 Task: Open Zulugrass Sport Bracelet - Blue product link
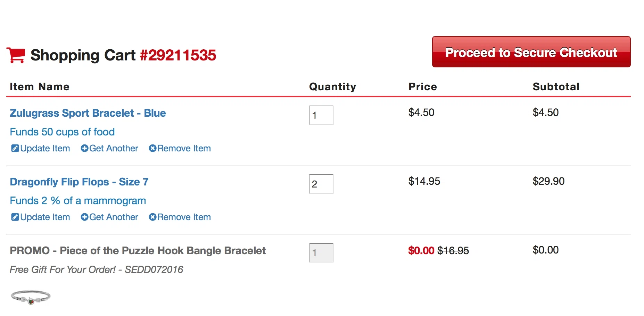(88, 113)
